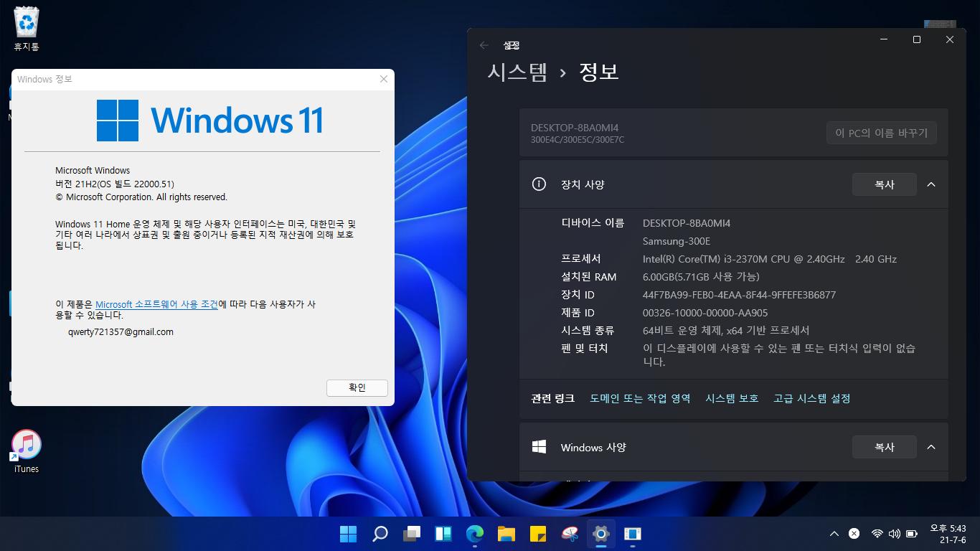This screenshot has width=980, height=551.
Task: Collapse the Windows 사양 section chevron
Action: pyautogui.click(x=931, y=447)
